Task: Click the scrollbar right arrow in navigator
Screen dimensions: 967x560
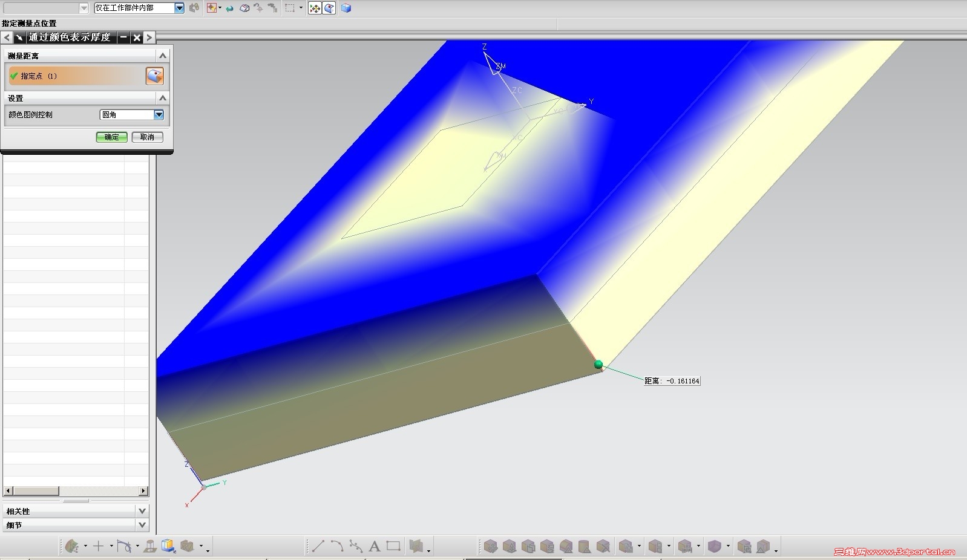Action: tap(143, 491)
